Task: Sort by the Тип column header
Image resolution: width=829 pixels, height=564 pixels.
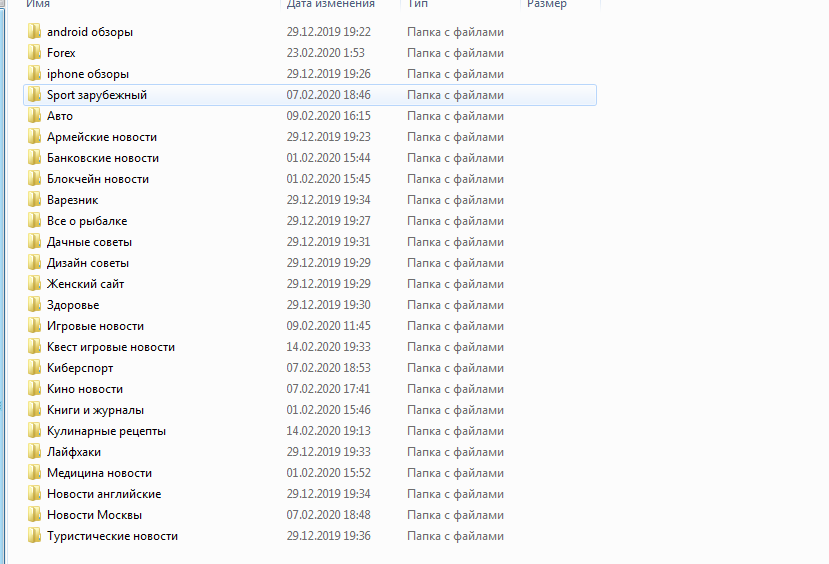Action: [x=418, y=4]
